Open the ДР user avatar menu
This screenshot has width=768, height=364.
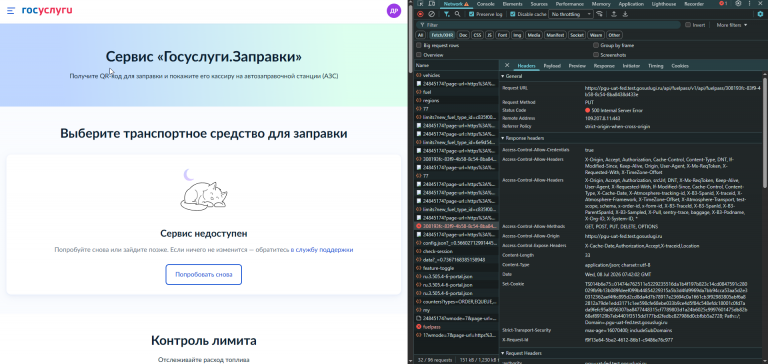coord(393,11)
